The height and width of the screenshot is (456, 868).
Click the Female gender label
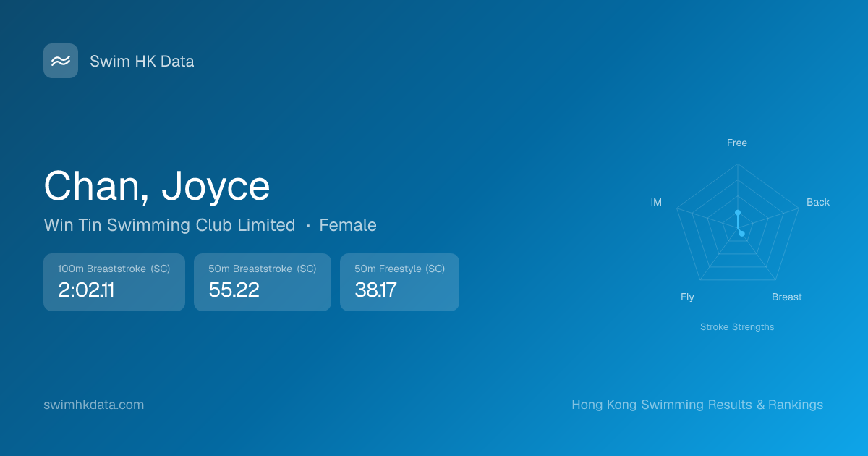pos(348,225)
